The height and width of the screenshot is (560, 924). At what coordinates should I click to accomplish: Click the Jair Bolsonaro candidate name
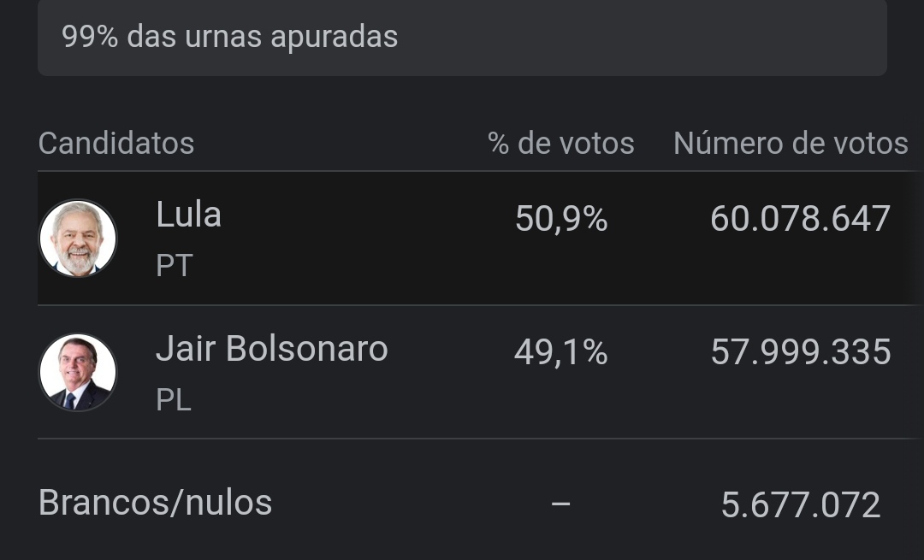click(x=271, y=349)
